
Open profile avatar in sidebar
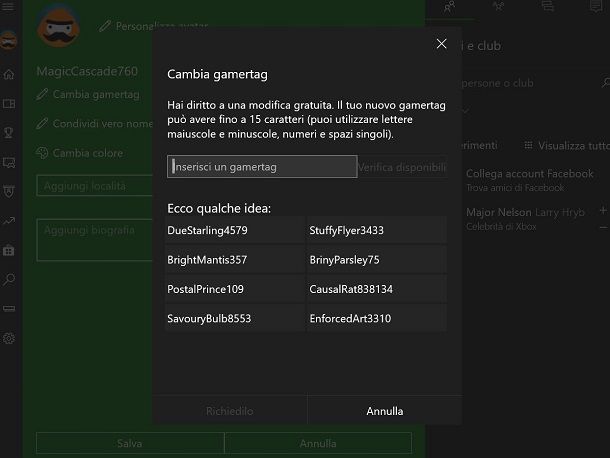(x=9, y=40)
